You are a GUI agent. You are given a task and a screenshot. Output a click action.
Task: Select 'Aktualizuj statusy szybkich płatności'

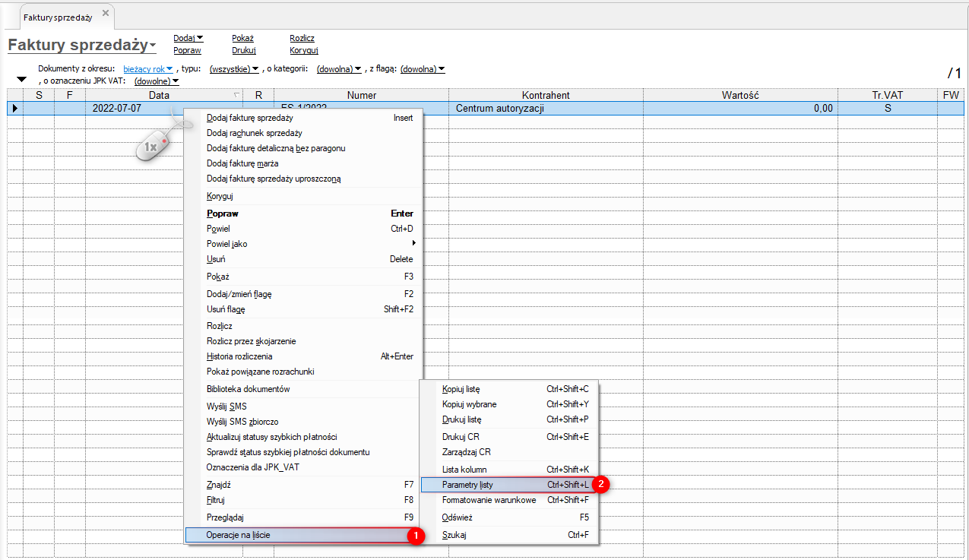coord(303,437)
